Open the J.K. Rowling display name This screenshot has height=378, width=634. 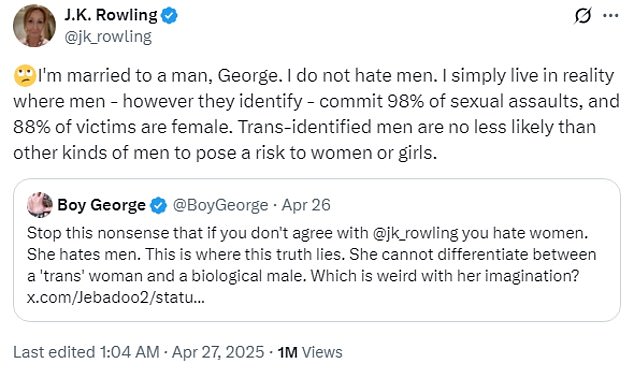coord(111,15)
